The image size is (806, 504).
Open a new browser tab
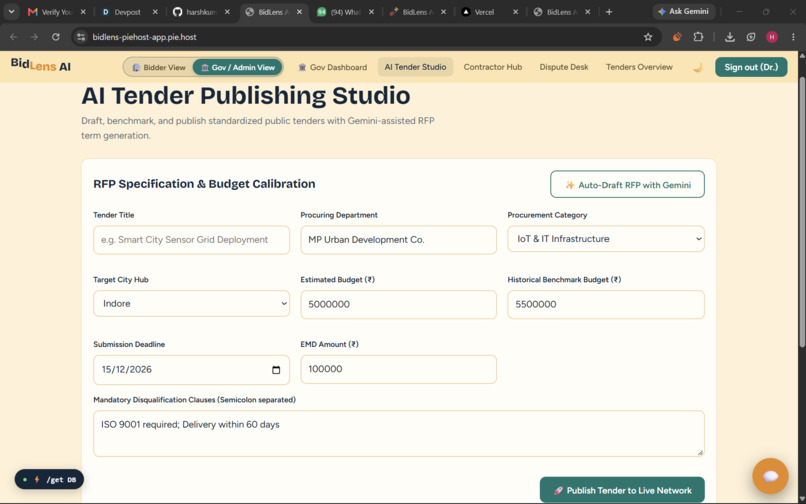(x=609, y=12)
